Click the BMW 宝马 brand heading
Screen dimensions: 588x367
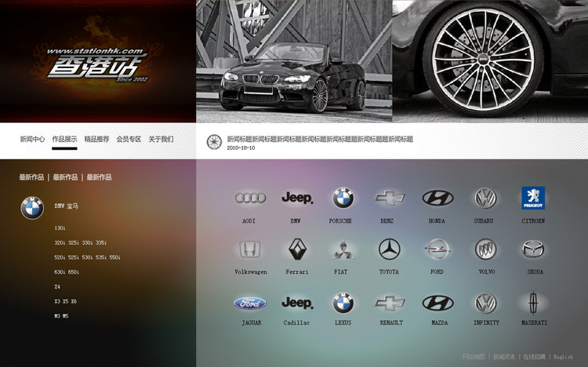(x=67, y=206)
